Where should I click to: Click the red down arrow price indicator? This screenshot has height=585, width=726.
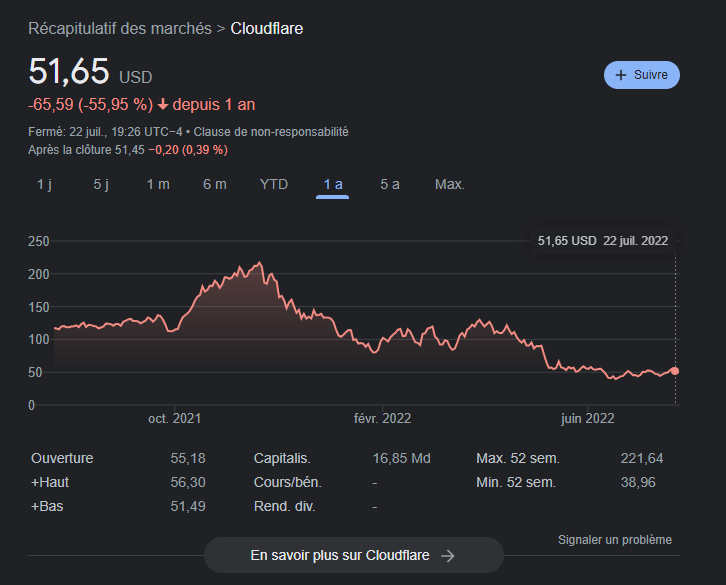(x=163, y=105)
